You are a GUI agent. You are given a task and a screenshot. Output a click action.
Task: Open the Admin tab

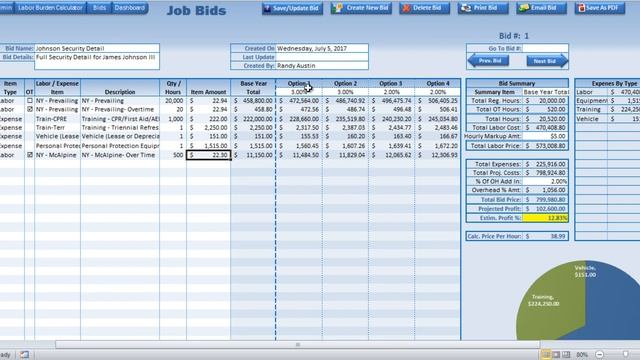click(x=6, y=8)
